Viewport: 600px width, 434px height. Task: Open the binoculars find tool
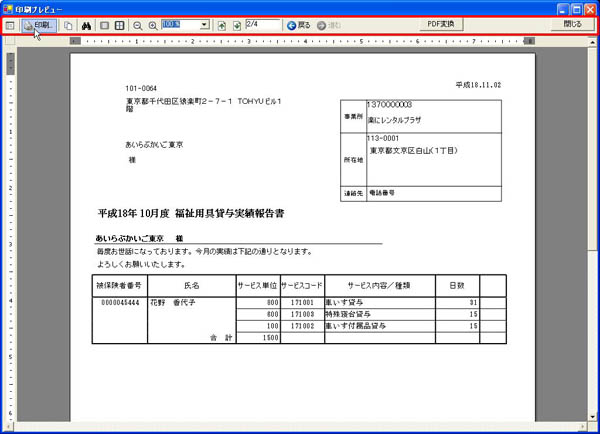[86, 26]
